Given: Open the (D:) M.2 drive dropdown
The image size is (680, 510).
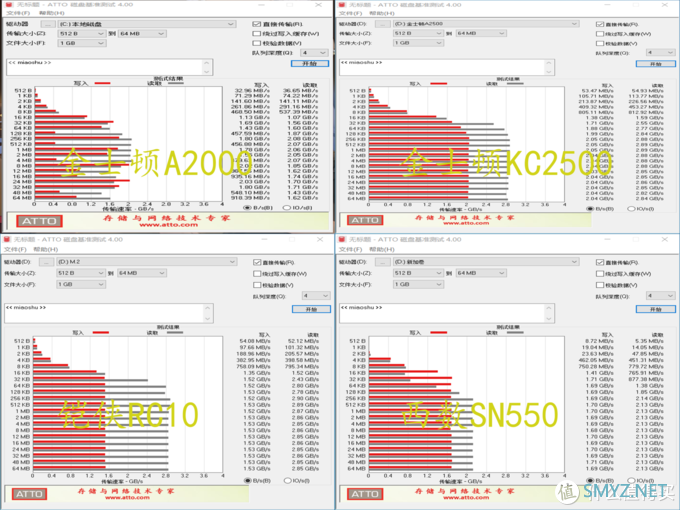Looking at the screenshot, I should [147, 262].
